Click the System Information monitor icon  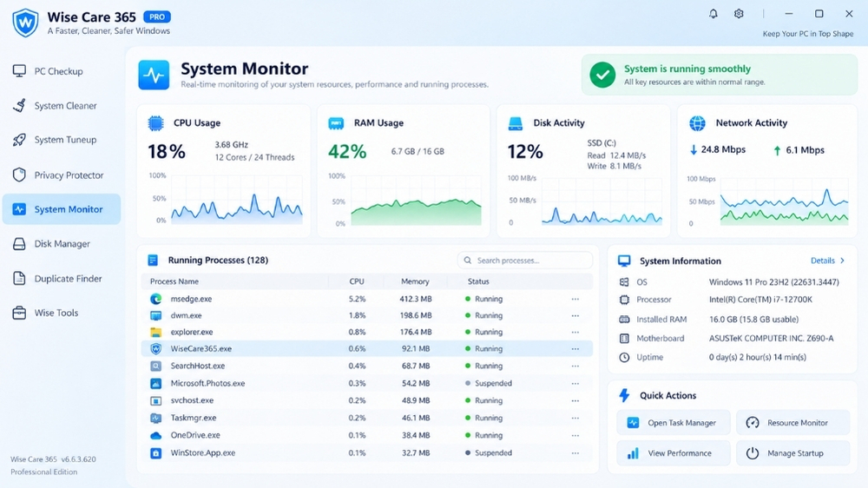click(624, 260)
